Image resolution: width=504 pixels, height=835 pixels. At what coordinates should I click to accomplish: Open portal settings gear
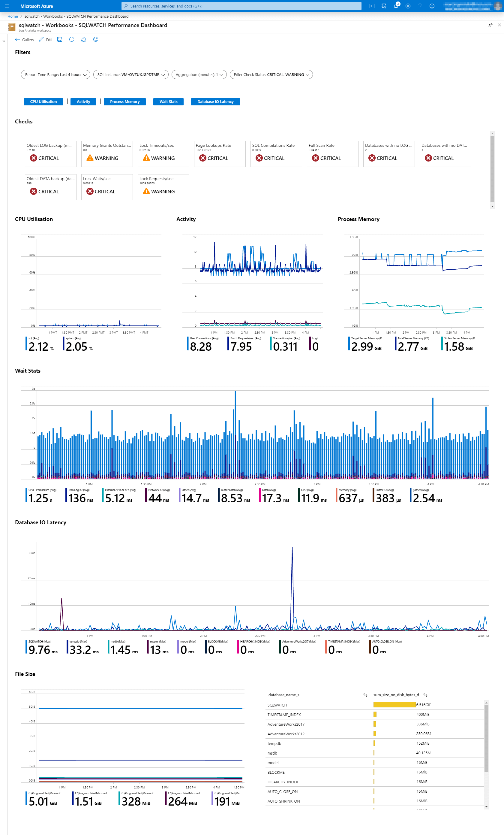[x=408, y=6]
